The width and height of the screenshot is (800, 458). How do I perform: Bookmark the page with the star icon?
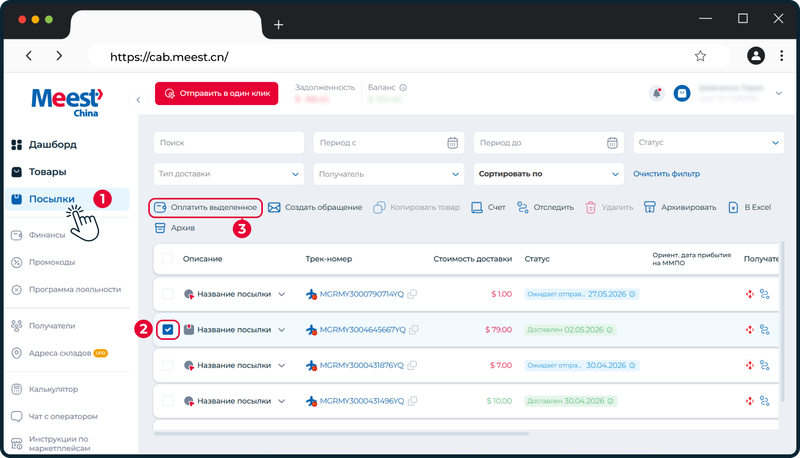coord(700,56)
